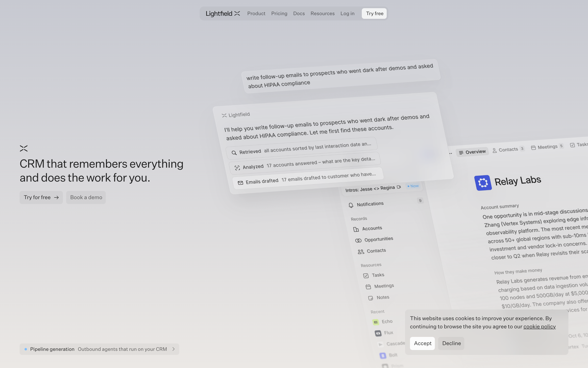Click the Lightfield mark above the headline
The image size is (588, 368).
click(x=23, y=148)
